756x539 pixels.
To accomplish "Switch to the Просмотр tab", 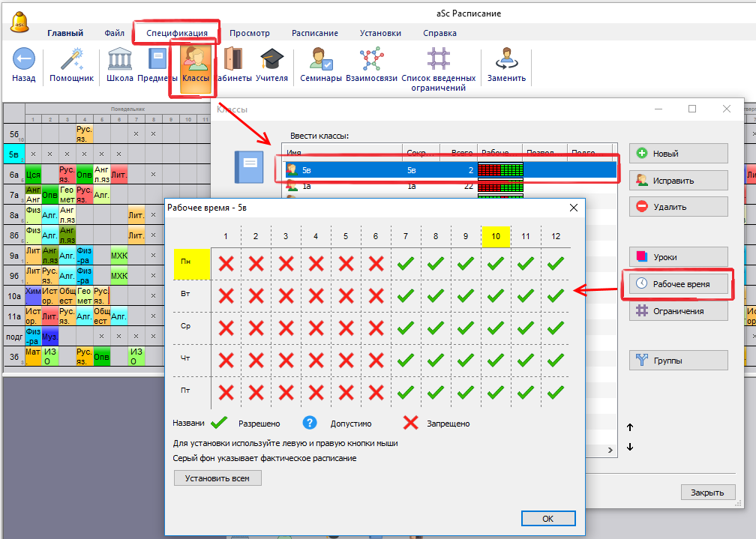I will [x=249, y=33].
